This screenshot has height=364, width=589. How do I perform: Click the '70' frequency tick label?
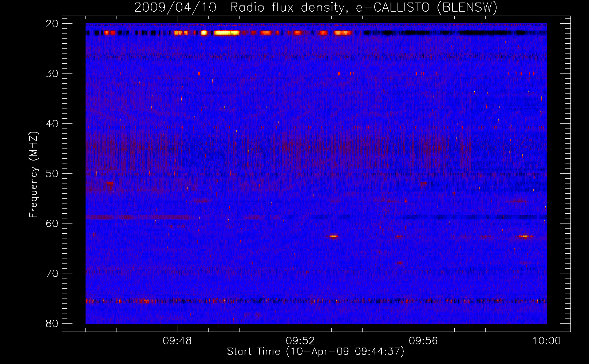point(52,273)
